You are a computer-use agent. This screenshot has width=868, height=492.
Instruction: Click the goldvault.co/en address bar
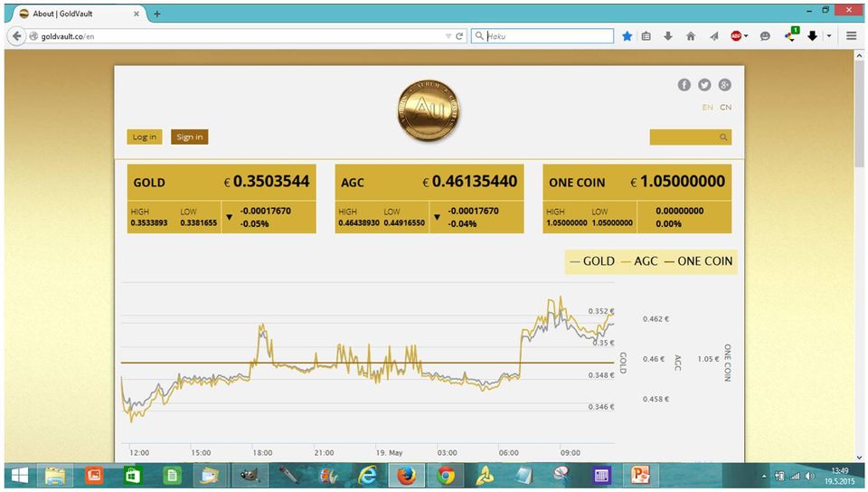(x=238, y=36)
